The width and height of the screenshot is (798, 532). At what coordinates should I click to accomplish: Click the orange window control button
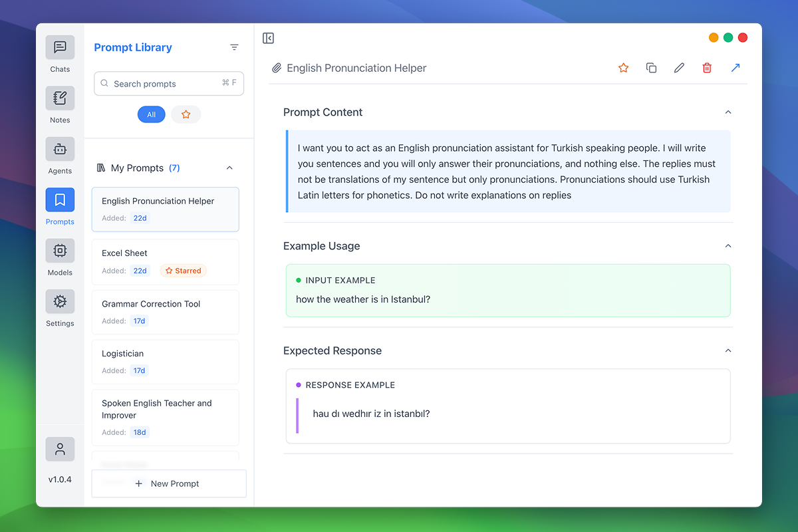point(714,38)
